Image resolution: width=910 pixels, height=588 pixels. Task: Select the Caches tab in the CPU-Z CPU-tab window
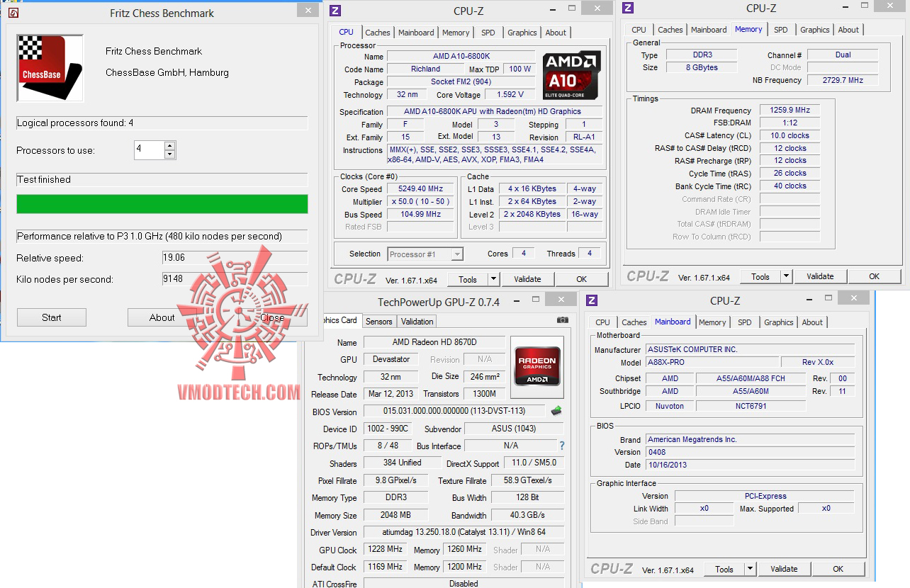(378, 33)
